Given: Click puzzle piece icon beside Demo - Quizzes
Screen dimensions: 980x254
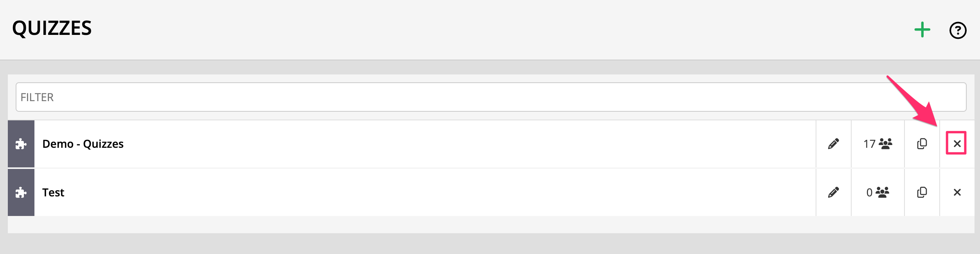Looking at the screenshot, I should pos(21,144).
